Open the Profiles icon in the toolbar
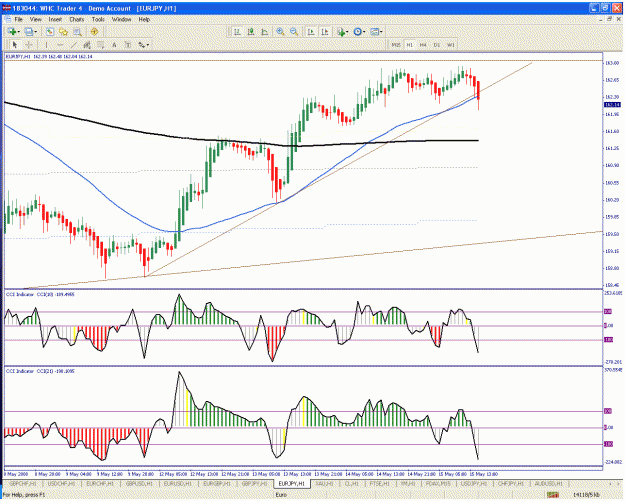 (29, 31)
